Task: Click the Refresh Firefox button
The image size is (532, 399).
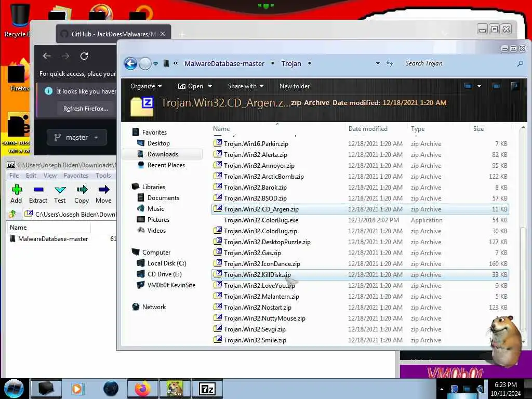Action: 86,109
